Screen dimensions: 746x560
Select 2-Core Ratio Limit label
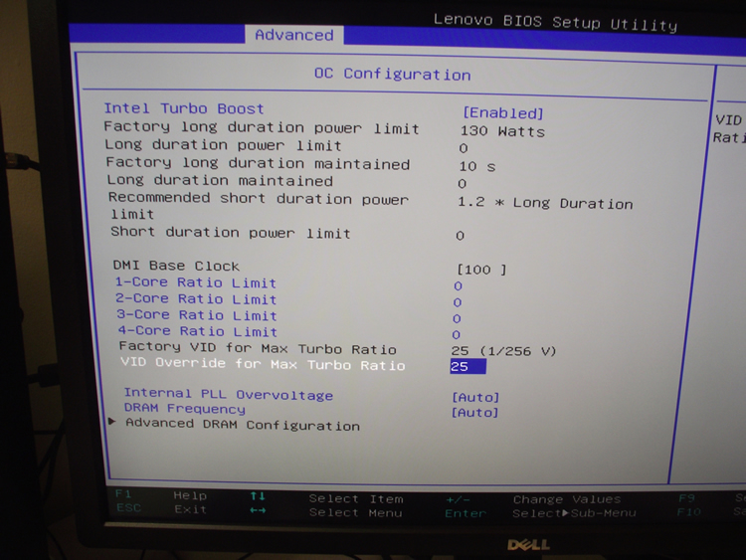coord(196,298)
